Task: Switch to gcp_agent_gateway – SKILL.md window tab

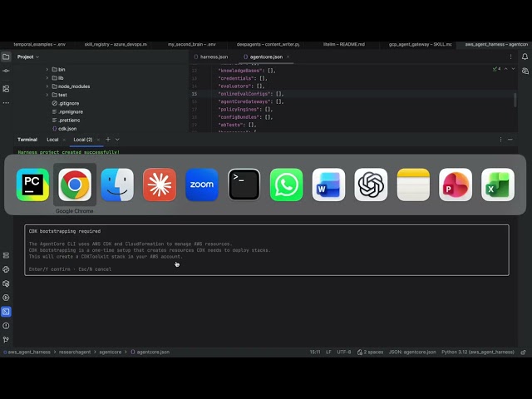Action: pyautogui.click(x=420, y=44)
